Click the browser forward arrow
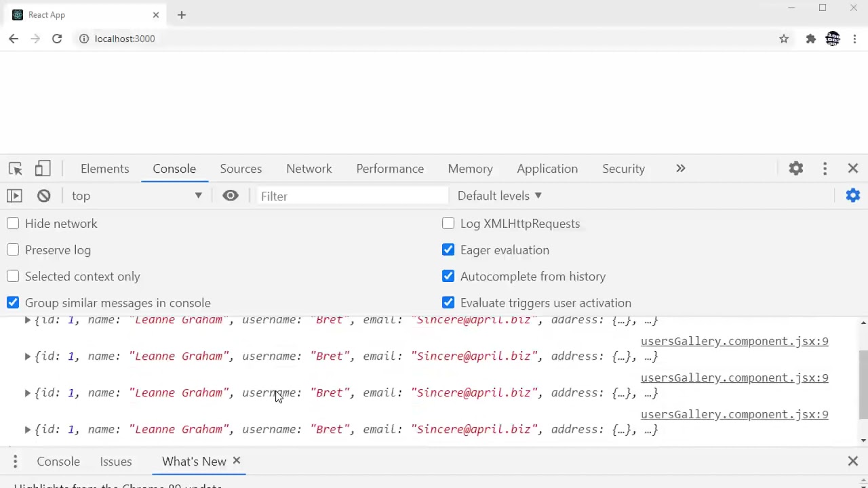 tap(35, 39)
